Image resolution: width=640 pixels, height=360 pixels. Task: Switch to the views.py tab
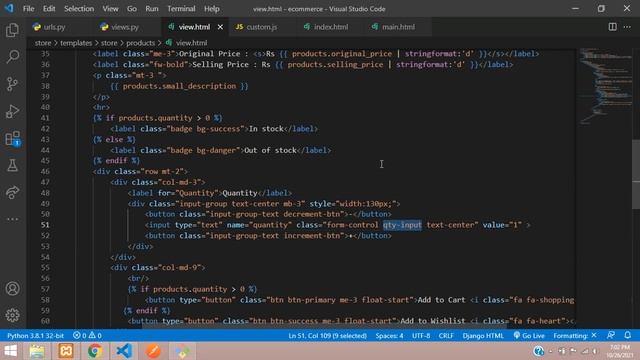[125, 27]
